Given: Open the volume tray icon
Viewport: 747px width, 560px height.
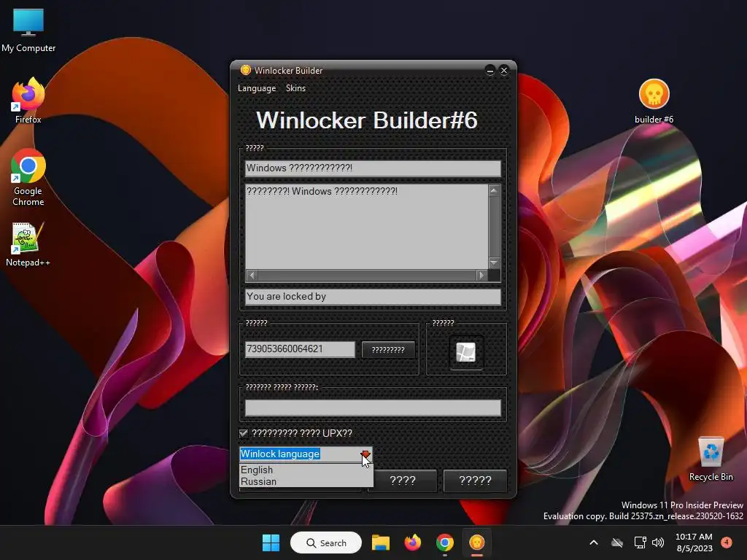Looking at the screenshot, I should (658, 542).
